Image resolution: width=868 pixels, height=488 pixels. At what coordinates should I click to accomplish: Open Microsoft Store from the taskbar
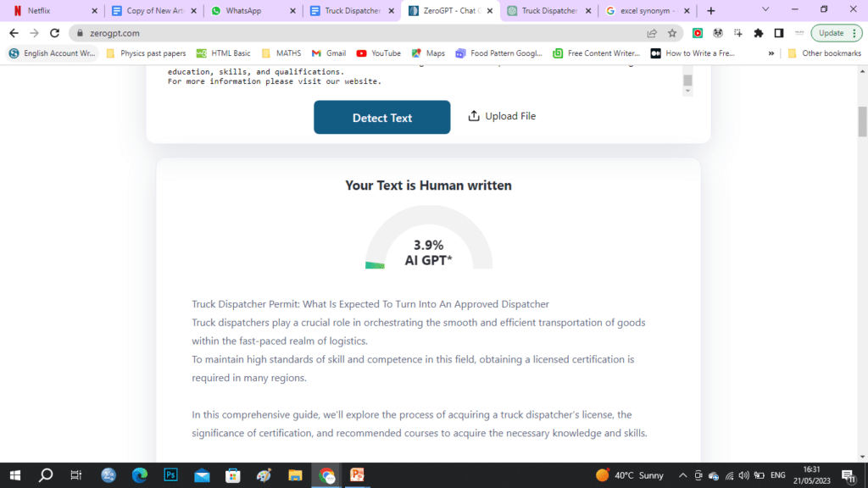[x=233, y=475]
